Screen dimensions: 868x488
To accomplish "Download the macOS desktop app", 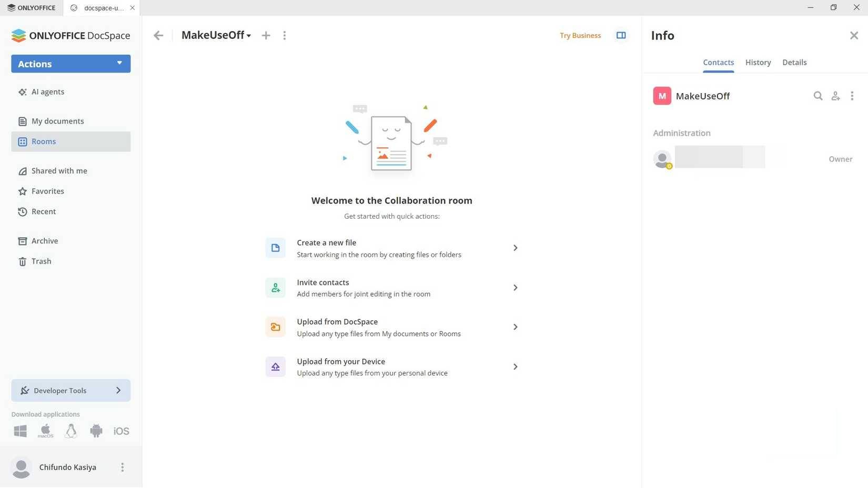I will (x=46, y=431).
